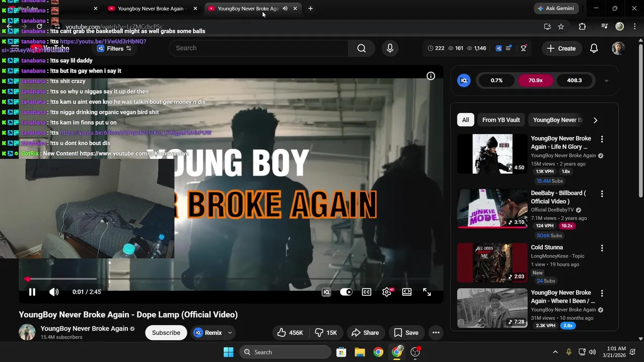Open options for Where I Been video
The width and height of the screenshot is (644, 362).
pyautogui.click(x=602, y=293)
